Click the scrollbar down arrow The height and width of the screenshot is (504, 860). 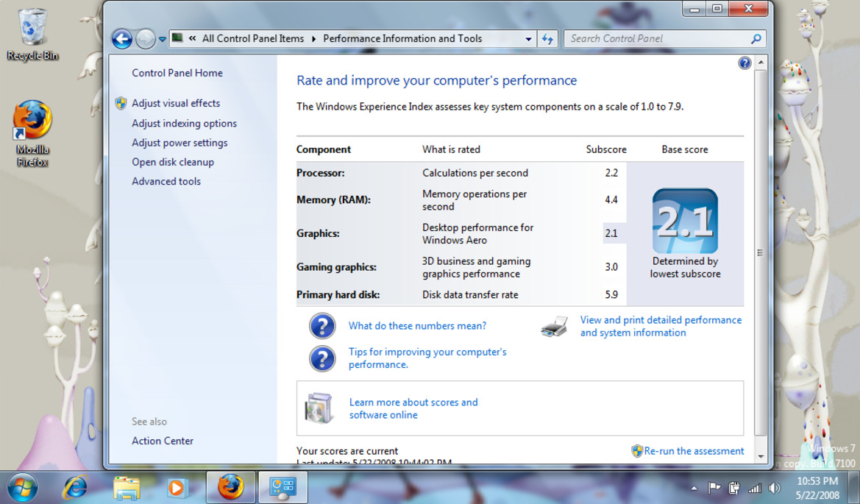(x=761, y=455)
